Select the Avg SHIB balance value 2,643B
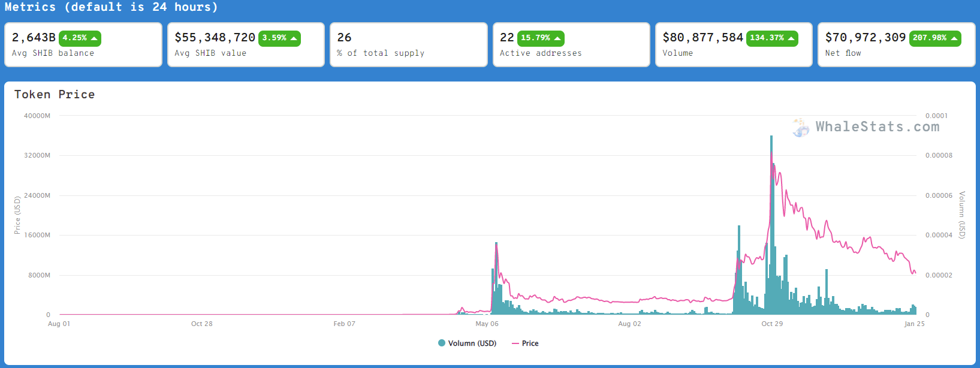 click(34, 38)
